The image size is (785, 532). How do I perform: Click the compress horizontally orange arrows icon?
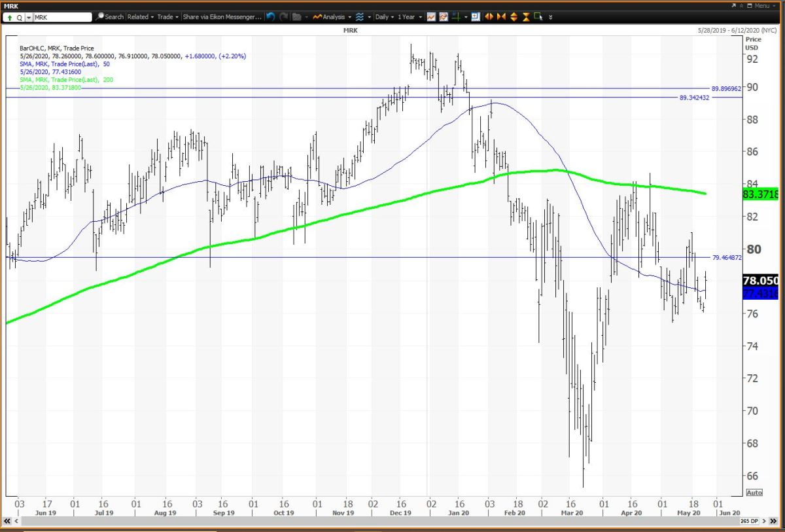[501, 16]
